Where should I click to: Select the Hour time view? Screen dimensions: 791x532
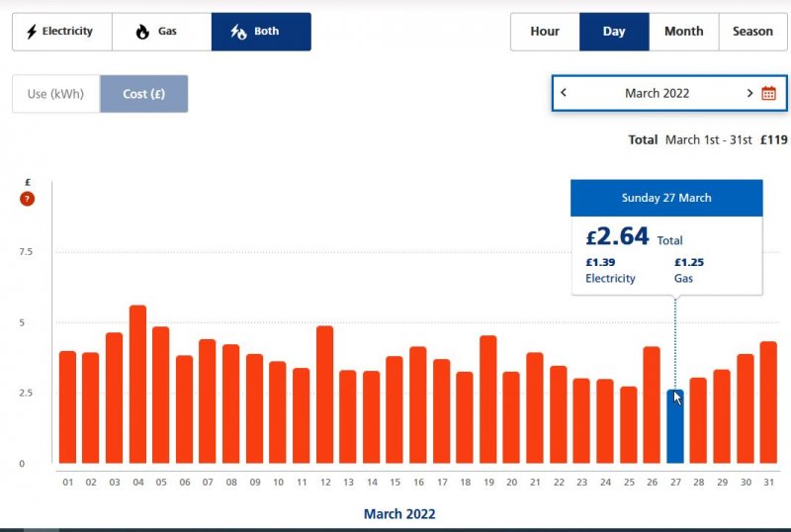(545, 32)
